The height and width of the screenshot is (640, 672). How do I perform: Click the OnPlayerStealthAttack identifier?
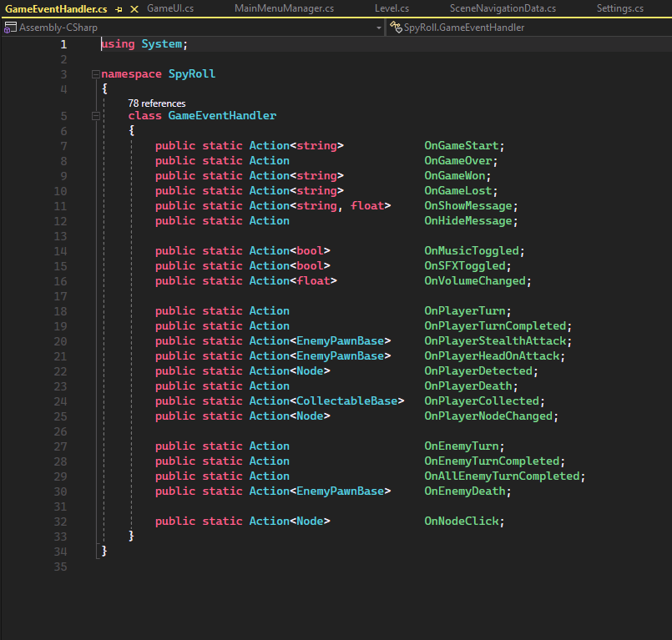coord(495,341)
